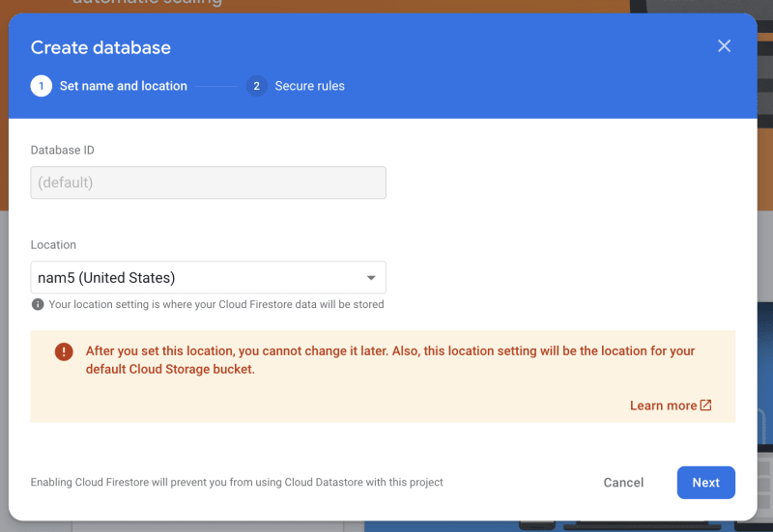Select step 2 circle icon
This screenshot has width=773, height=532.
(256, 86)
